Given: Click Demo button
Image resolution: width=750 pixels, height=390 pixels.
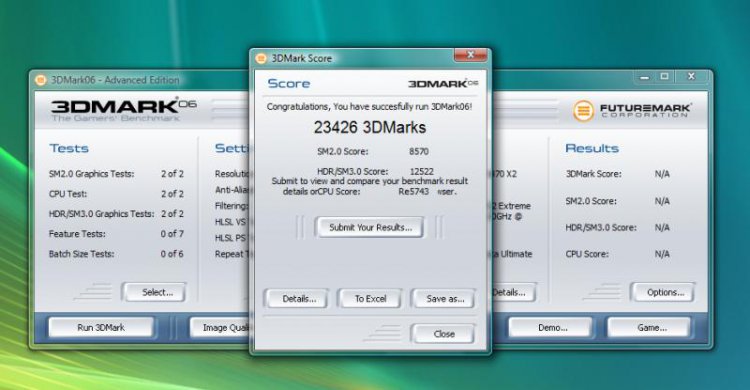Looking at the screenshot, I should 551,328.
